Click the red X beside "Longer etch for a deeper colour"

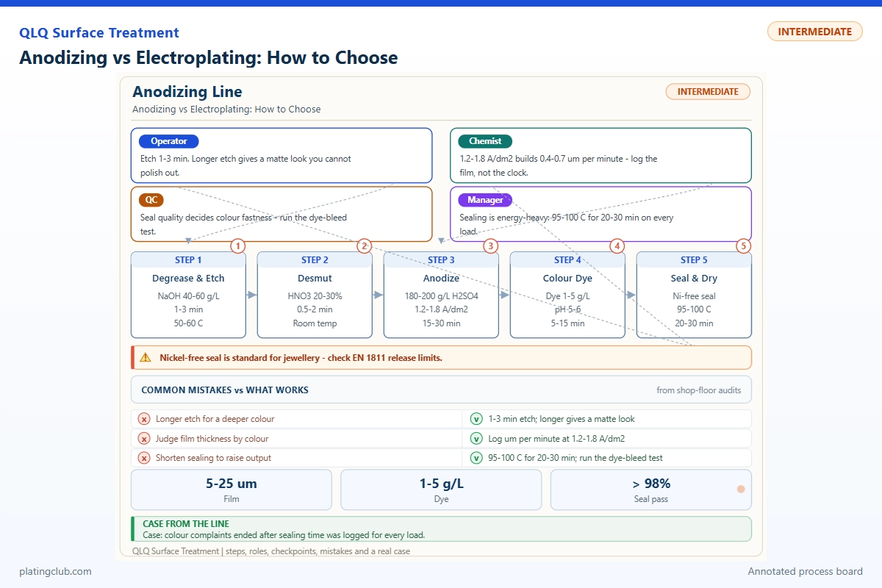pos(145,419)
